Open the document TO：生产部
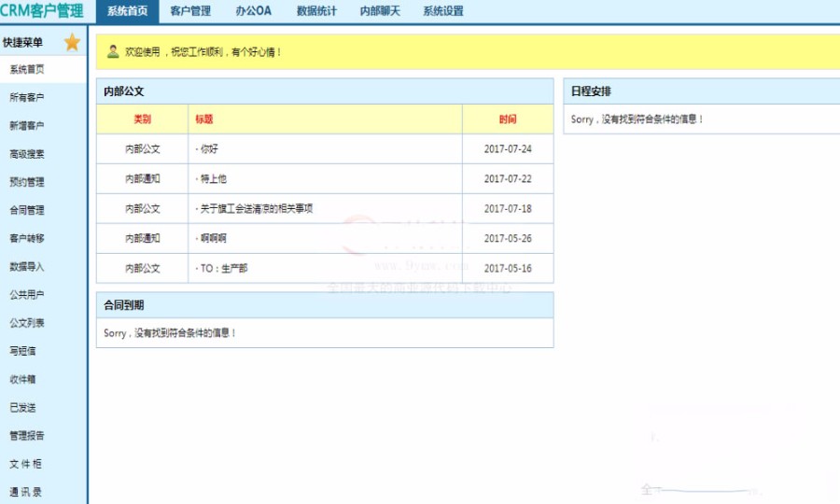This screenshot has width=840, height=504. pos(224,269)
